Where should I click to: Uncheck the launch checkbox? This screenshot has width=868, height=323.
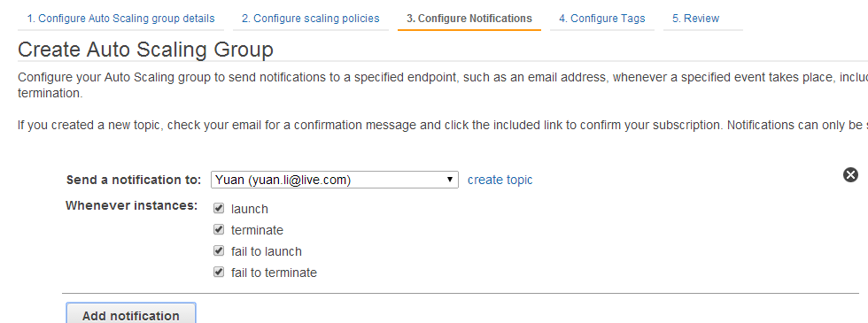(x=219, y=209)
